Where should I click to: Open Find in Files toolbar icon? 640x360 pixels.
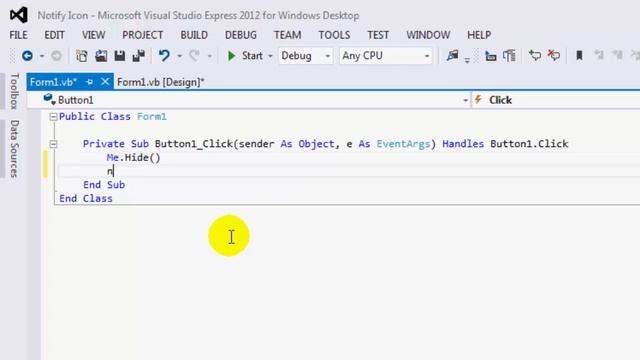(452, 56)
